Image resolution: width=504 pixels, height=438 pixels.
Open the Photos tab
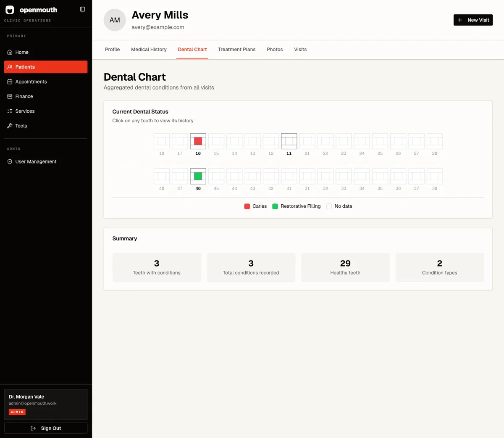pyautogui.click(x=275, y=50)
